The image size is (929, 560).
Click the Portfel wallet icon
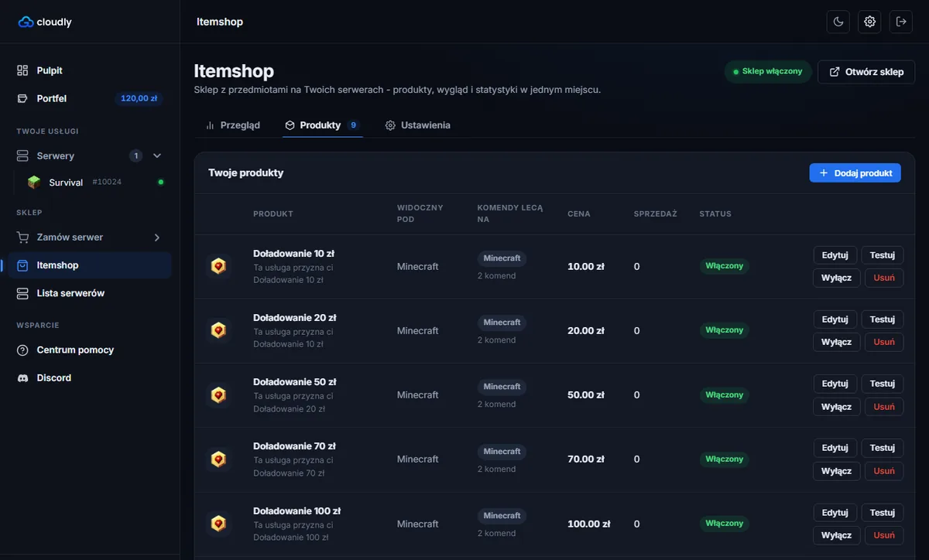(22, 98)
